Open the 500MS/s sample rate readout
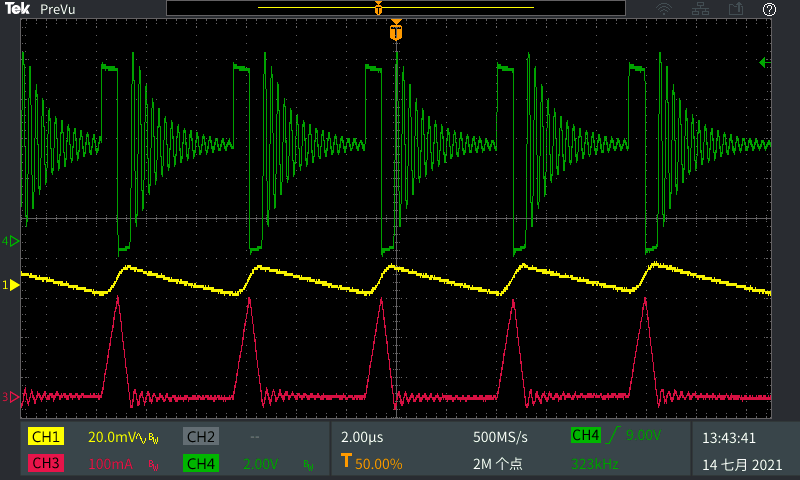The height and width of the screenshot is (480, 800). point(500,438)
